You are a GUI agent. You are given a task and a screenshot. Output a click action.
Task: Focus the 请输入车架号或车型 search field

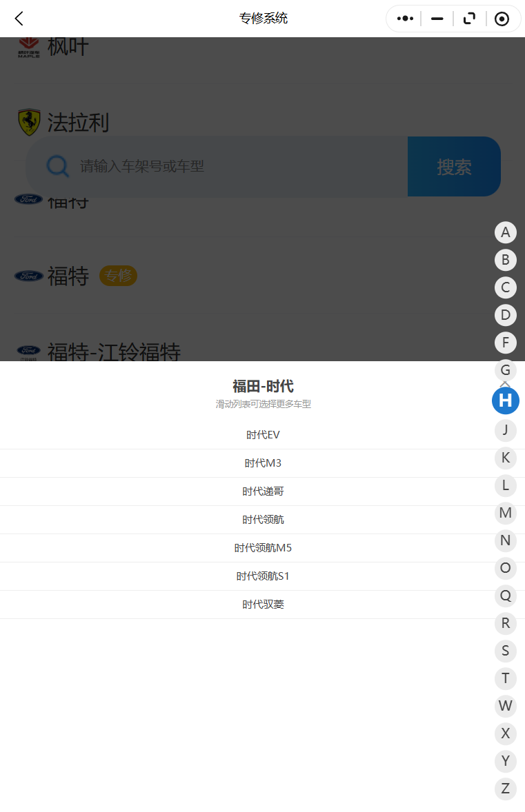[217, 167]
